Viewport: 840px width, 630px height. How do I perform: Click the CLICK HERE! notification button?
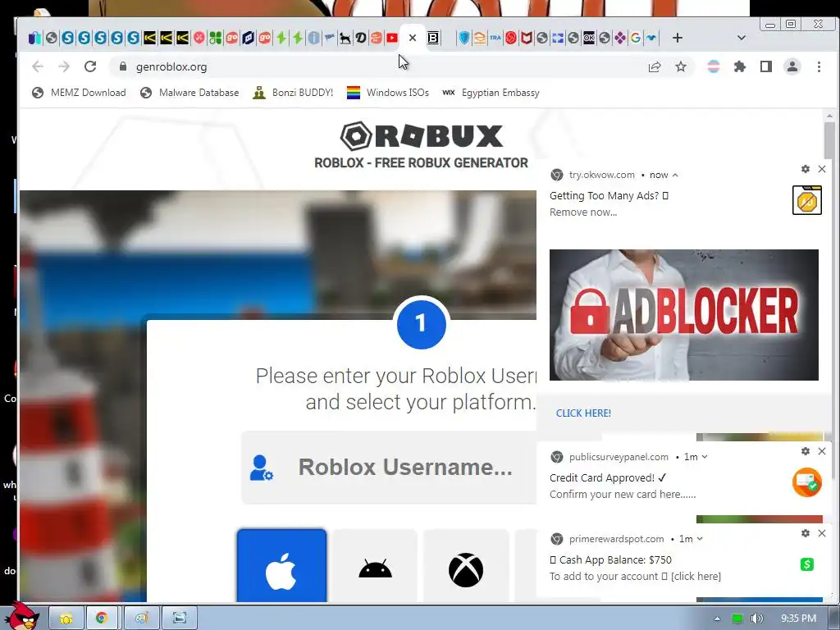[x=583, y=413]
